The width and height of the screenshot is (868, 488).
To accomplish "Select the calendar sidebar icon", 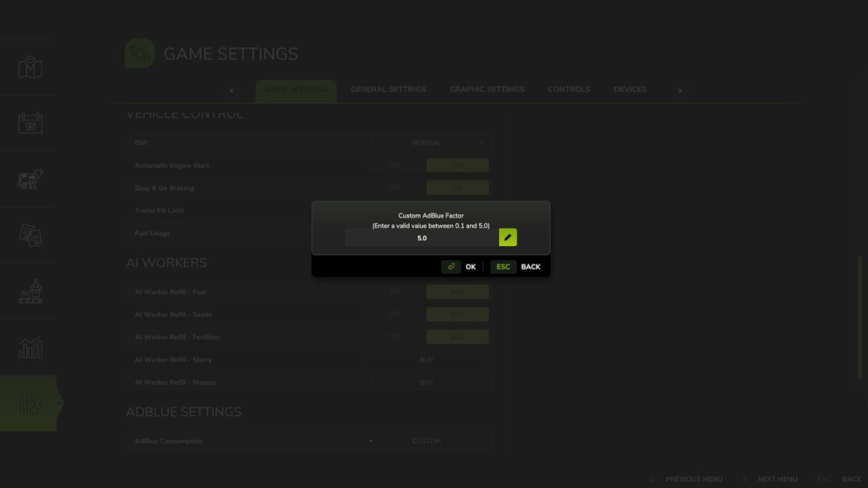I will coord(30,123).
